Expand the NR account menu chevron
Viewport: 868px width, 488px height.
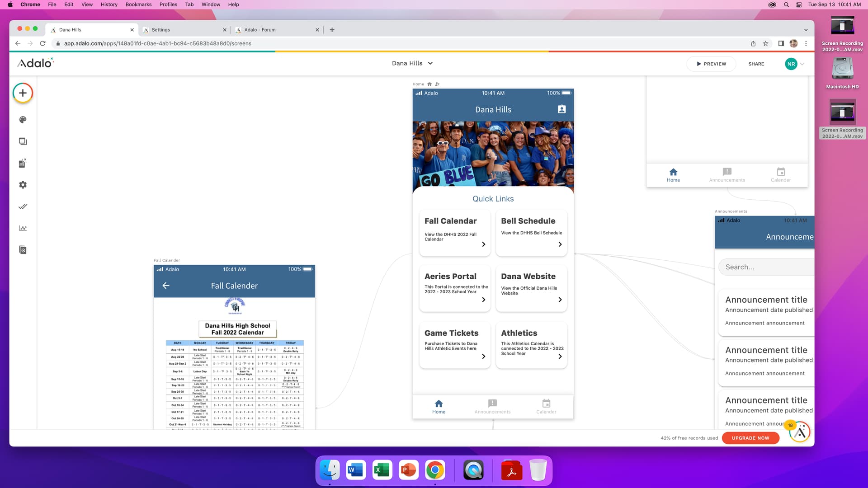coord(802,64)
